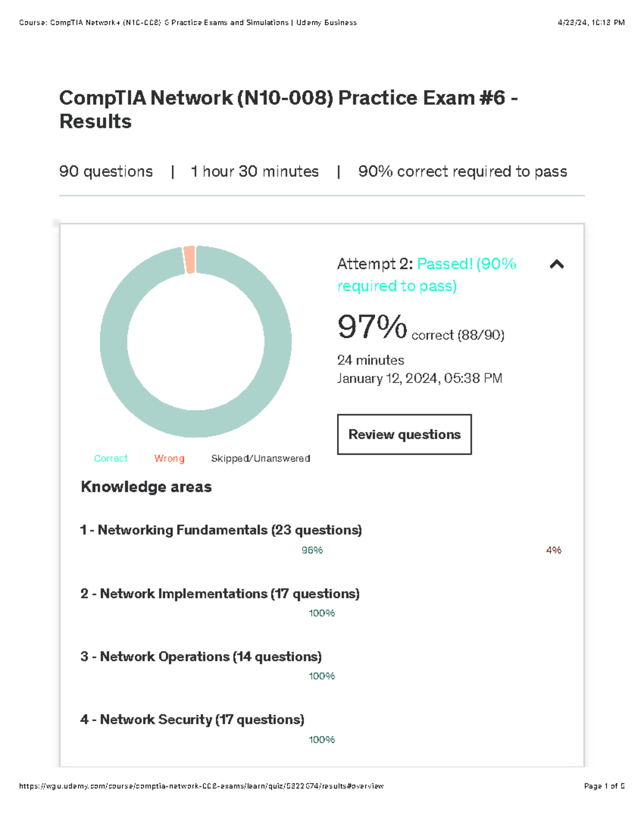The height and width of the screenshot is (834, 644).
Task: Select the Wrong legend label
Action: click(170, 458)
